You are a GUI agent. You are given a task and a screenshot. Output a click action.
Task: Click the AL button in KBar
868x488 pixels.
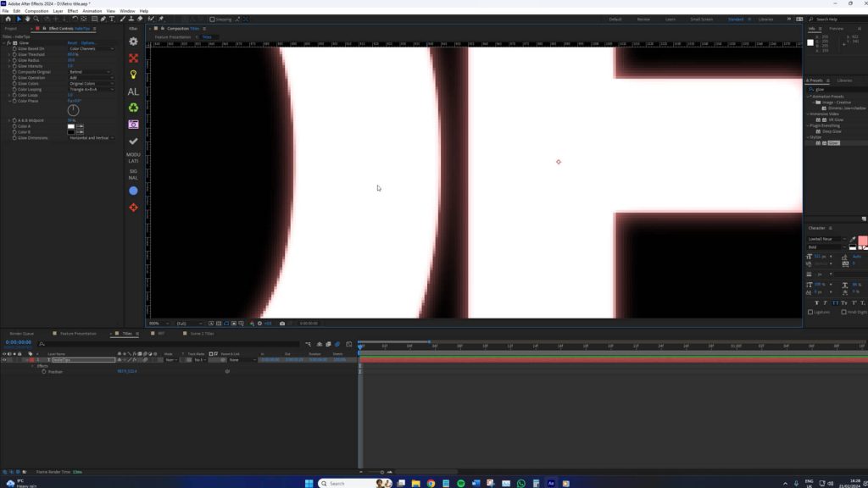[x=133, y=91]
